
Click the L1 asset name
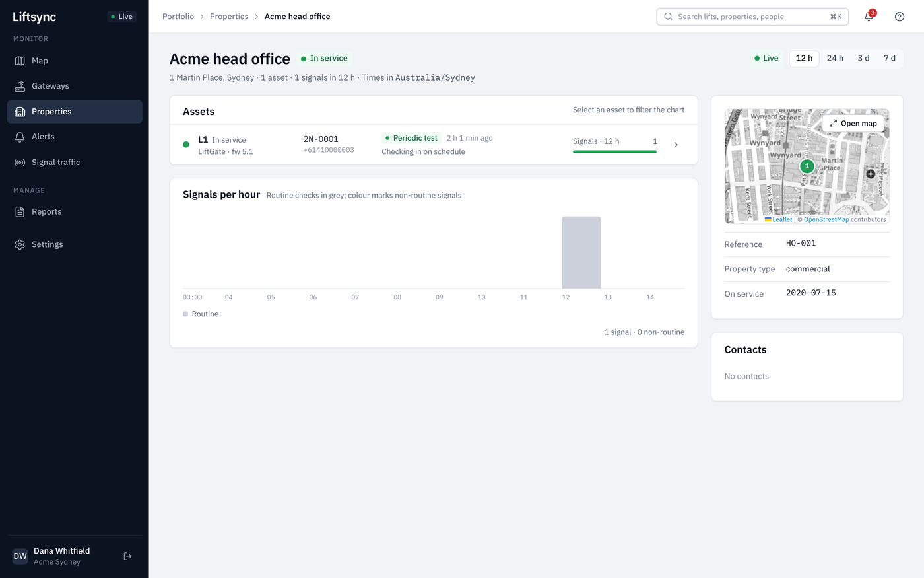[203, 139]
